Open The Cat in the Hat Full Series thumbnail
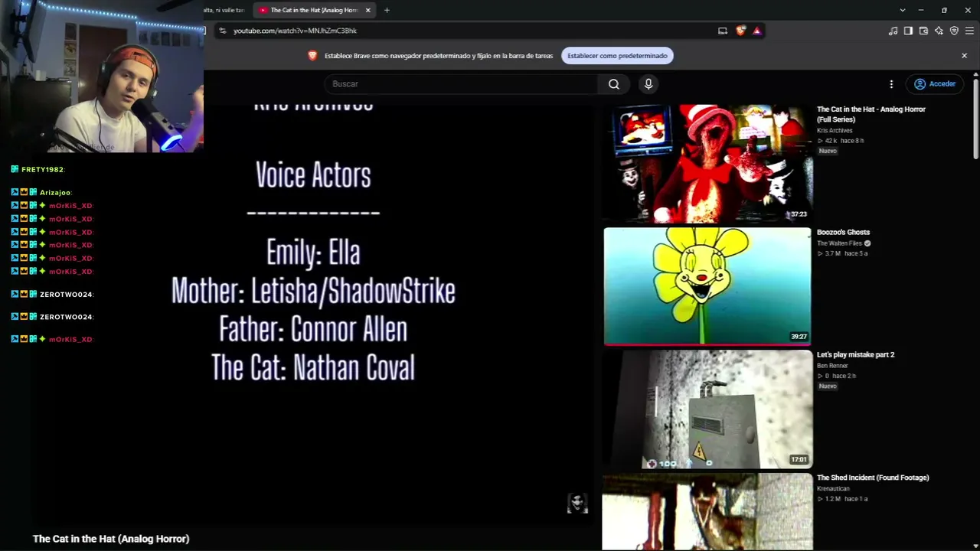This screenshot has height=551, width=980. 707,164
